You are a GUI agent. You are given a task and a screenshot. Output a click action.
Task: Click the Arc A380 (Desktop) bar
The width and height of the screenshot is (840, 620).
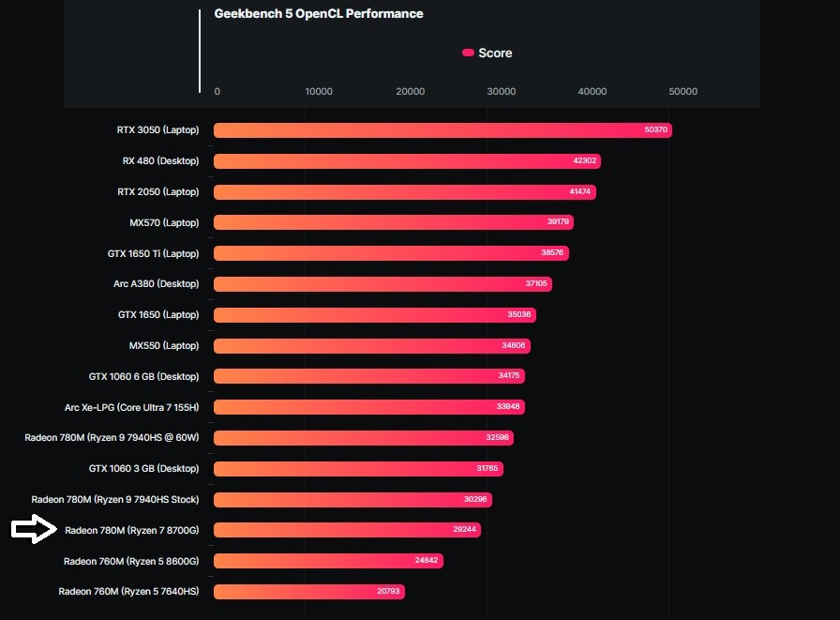tap(375, 283)
